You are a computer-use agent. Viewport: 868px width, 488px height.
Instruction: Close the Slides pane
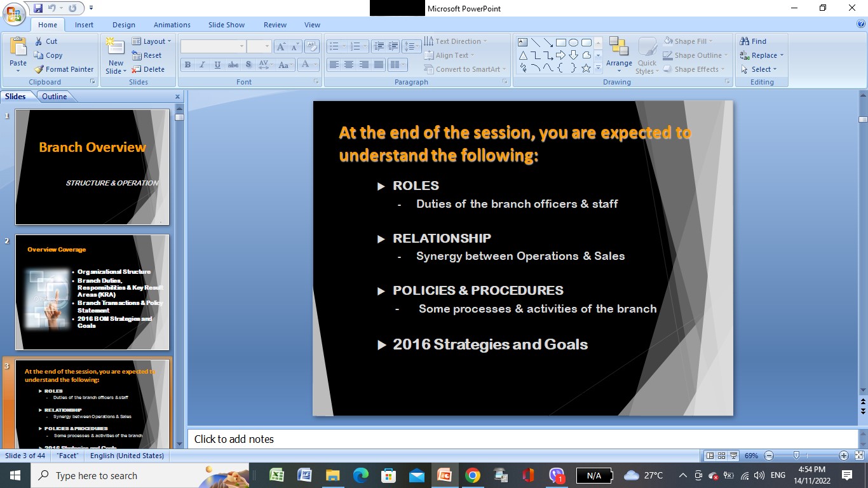(178, 97)
